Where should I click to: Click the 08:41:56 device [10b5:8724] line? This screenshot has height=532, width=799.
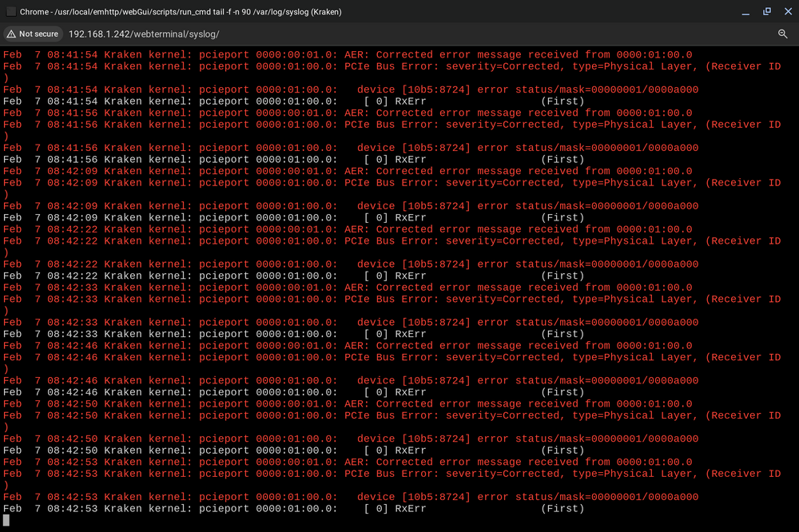351,148
